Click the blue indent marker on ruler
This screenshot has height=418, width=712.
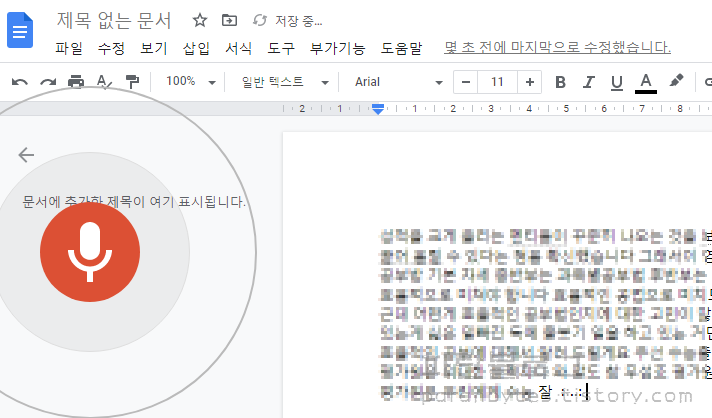coord(378,109)
